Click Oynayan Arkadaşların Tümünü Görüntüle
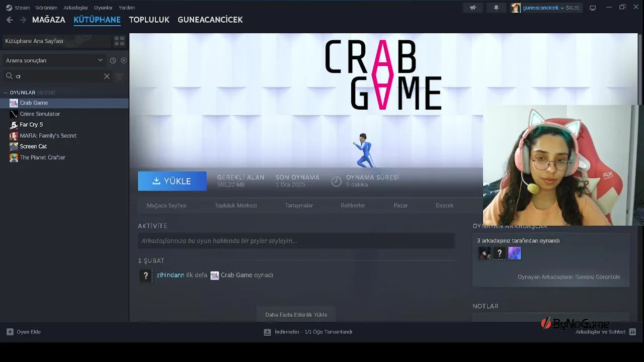 [569, 277]
